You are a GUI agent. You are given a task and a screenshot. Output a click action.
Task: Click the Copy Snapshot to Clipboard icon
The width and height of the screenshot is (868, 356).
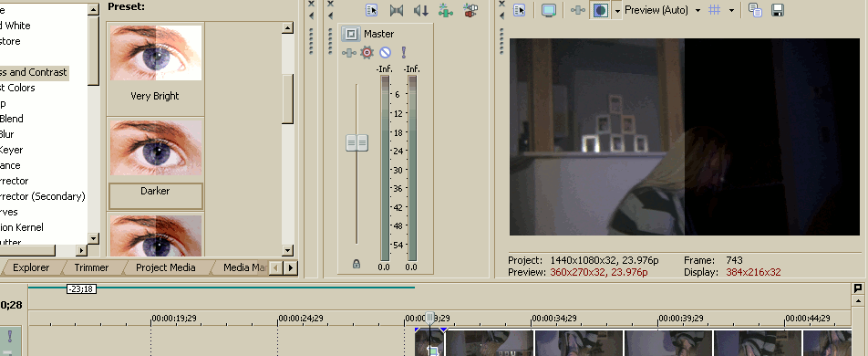[x=755, y=10]
